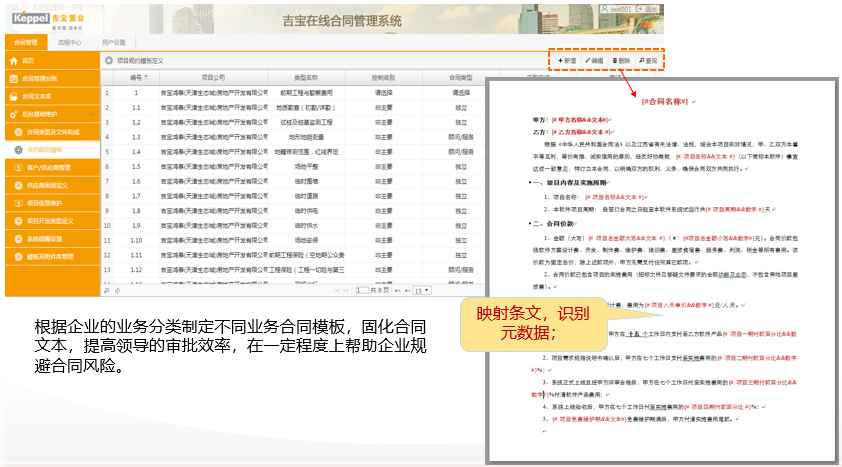Image resolution: width=842 pixels, height=467 pixels.
Task: Click 请选择 in row 1 控制级别 column
Action: (383, 93)
